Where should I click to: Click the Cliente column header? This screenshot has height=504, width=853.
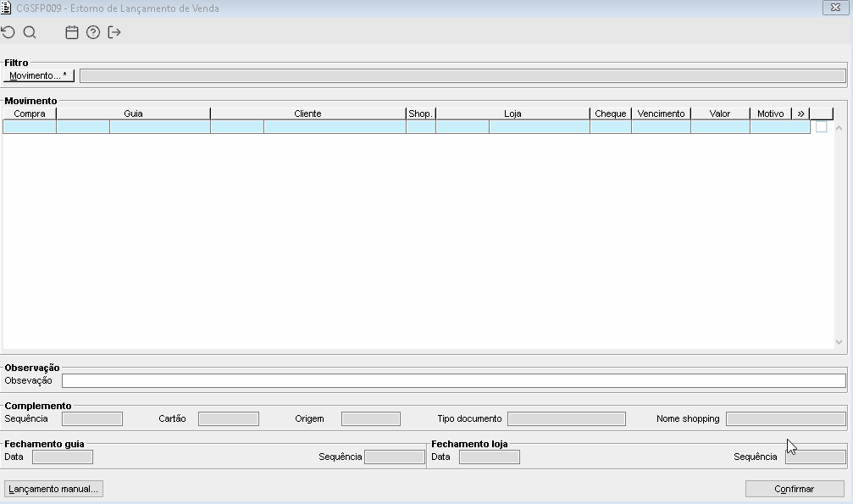point(307,114)
